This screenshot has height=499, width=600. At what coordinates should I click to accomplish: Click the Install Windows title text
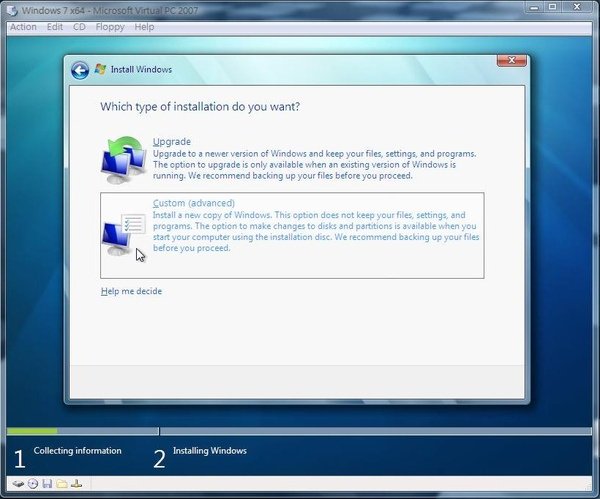141,70
